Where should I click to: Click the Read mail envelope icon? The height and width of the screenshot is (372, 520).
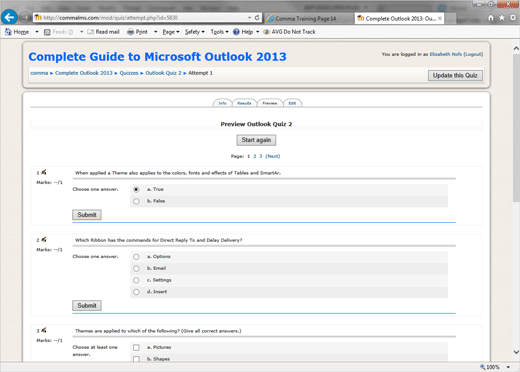point(90,32)
